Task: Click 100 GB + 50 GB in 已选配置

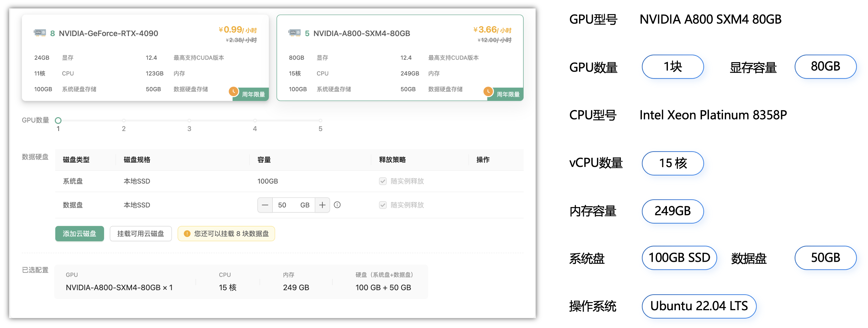Action: pos(383,288)
